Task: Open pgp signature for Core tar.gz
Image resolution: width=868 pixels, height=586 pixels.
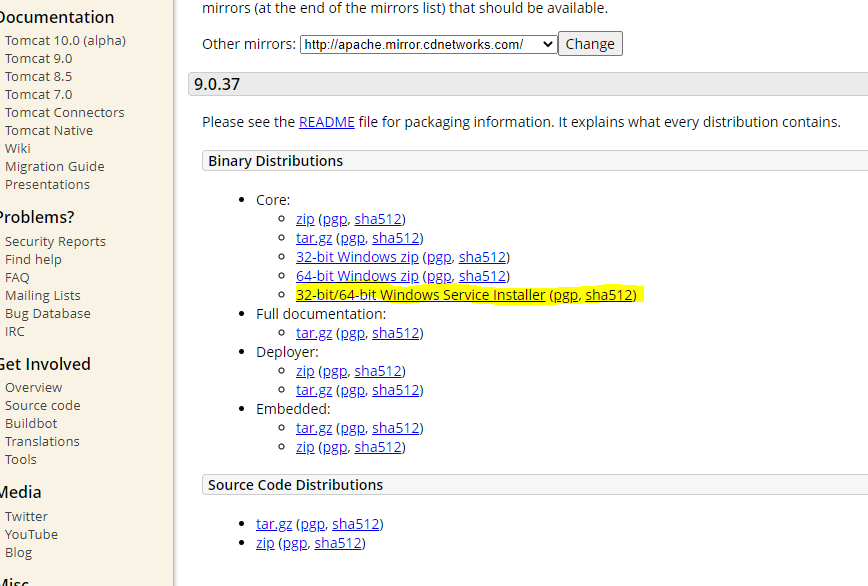Action: pyautogui.click(x=353, y=238)
